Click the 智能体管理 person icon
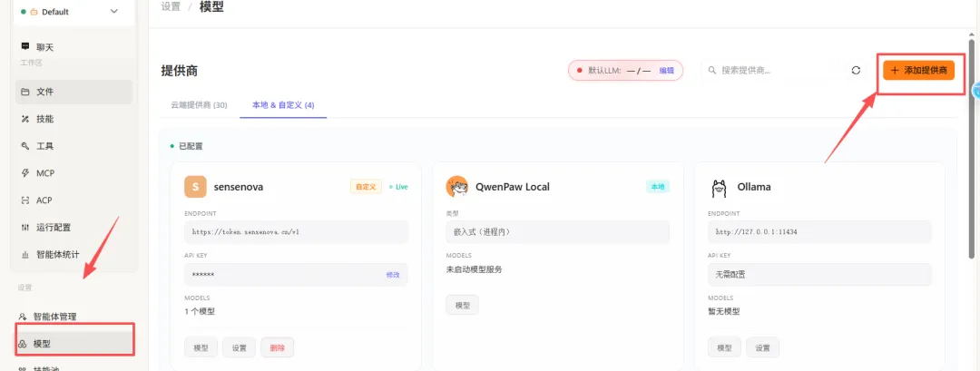 (23, 317)
